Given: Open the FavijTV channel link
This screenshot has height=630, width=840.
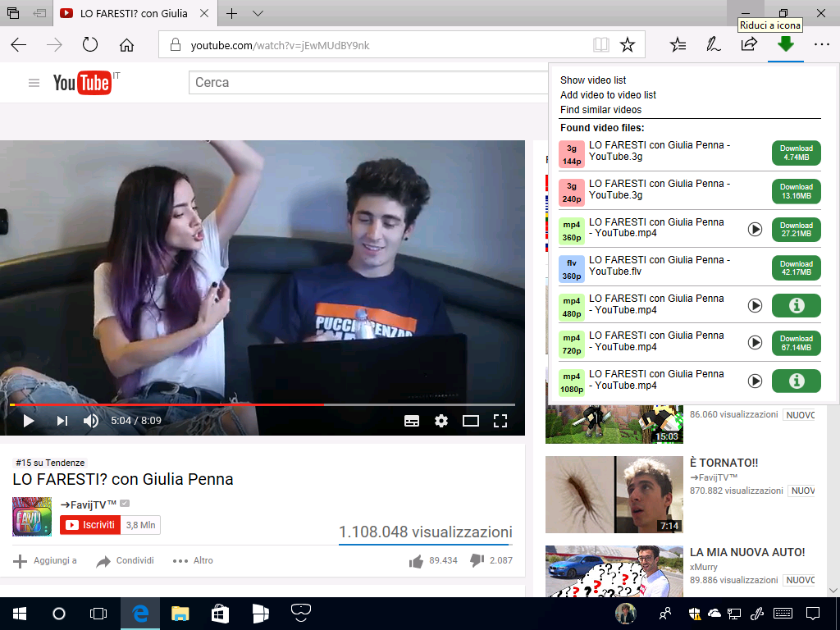Looking at the screenshot, I should pos(88,504).
